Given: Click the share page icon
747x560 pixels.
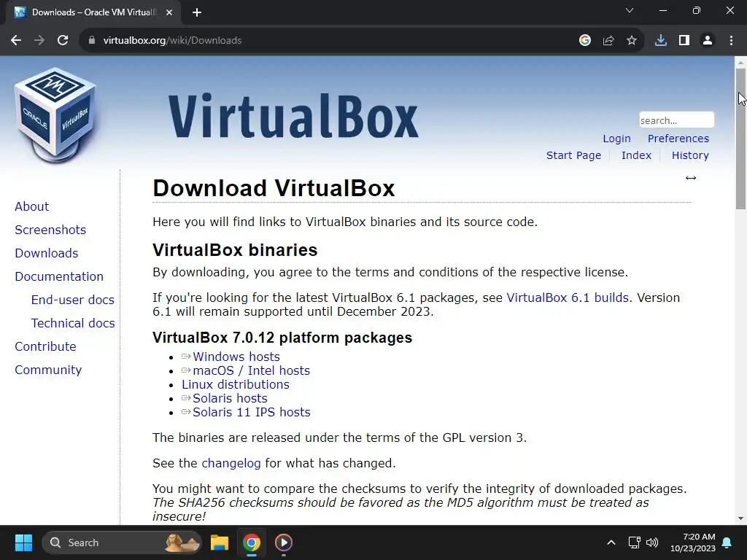Looking at the screenshot, I should click(x=608, y=41).
